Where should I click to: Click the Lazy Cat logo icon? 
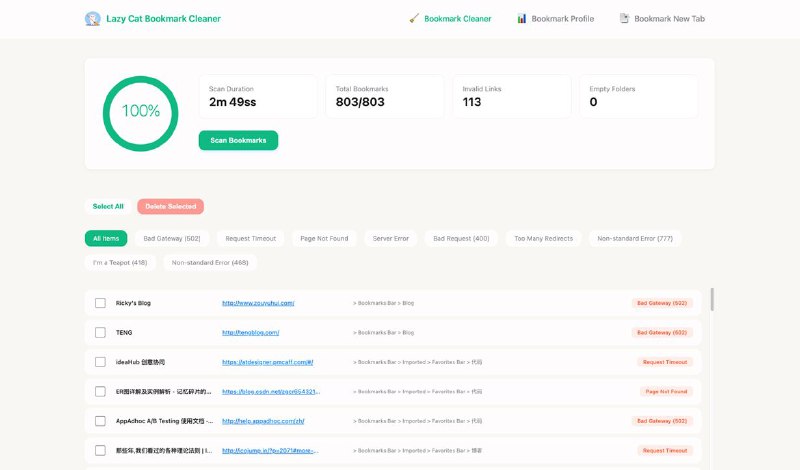point(93,18)
